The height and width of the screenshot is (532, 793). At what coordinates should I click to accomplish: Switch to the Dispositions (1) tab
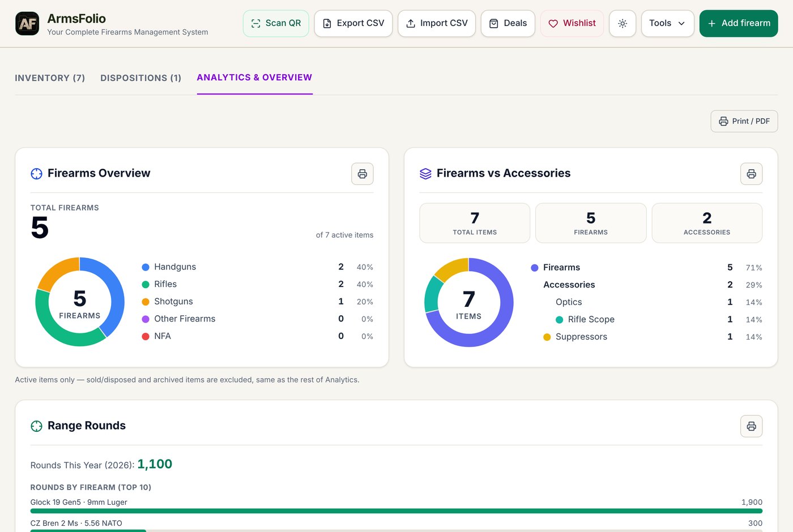[x=141, y=78]
